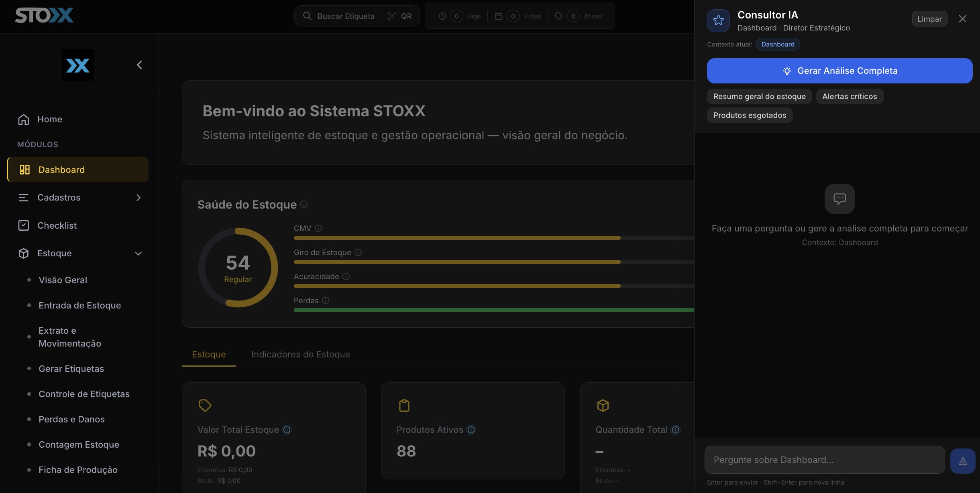980x493 pixels.
Task: Click Limpar to clear the chat
Action: pos(929,19)
